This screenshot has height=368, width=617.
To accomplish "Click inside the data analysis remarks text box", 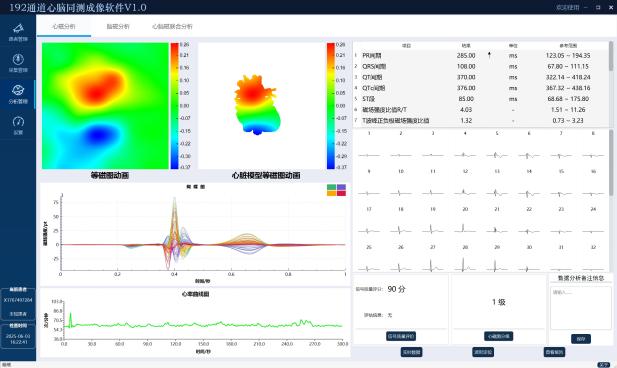I will 581,307.
